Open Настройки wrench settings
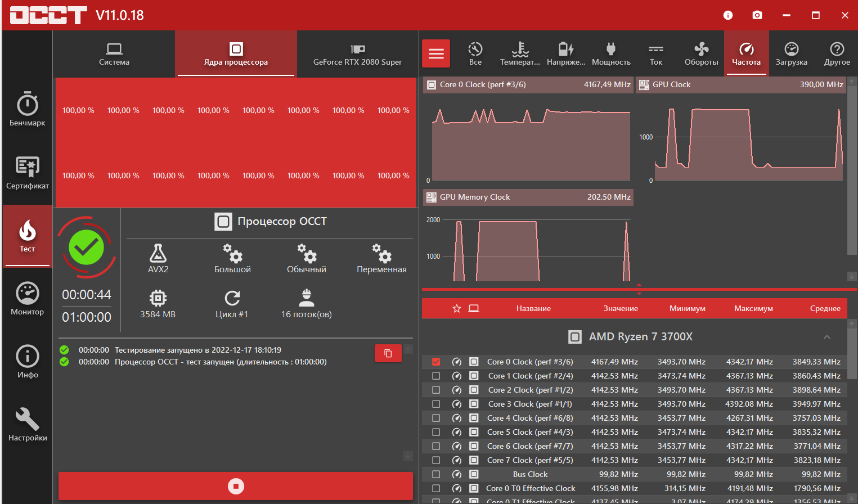Screen dimensions: 858x504 [27, 425]
